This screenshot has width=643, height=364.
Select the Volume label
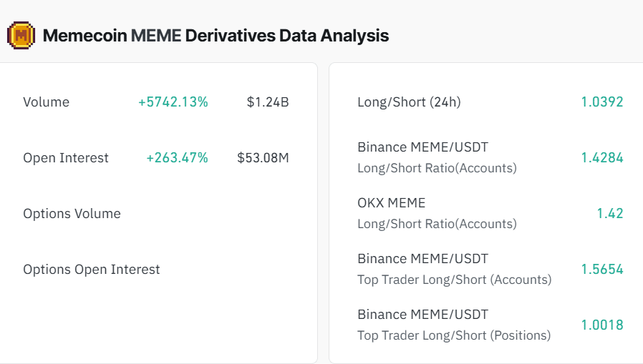point(47,102)
